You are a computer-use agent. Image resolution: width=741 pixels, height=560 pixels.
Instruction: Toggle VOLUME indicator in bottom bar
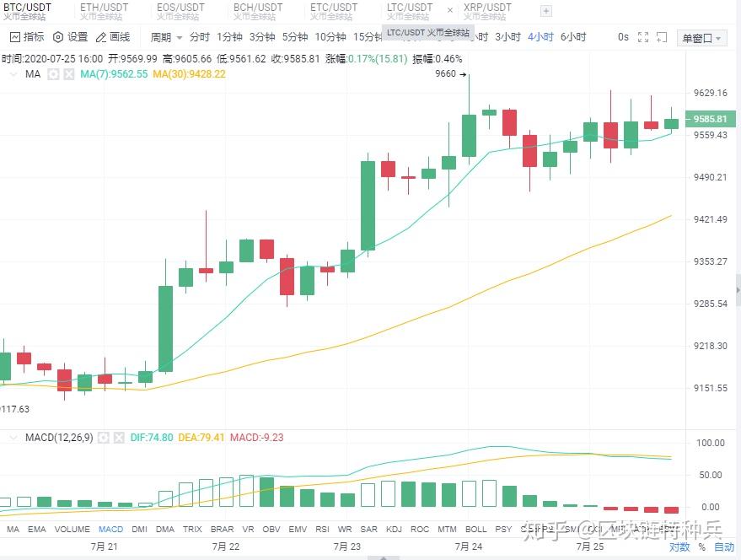tap(72, 530)
